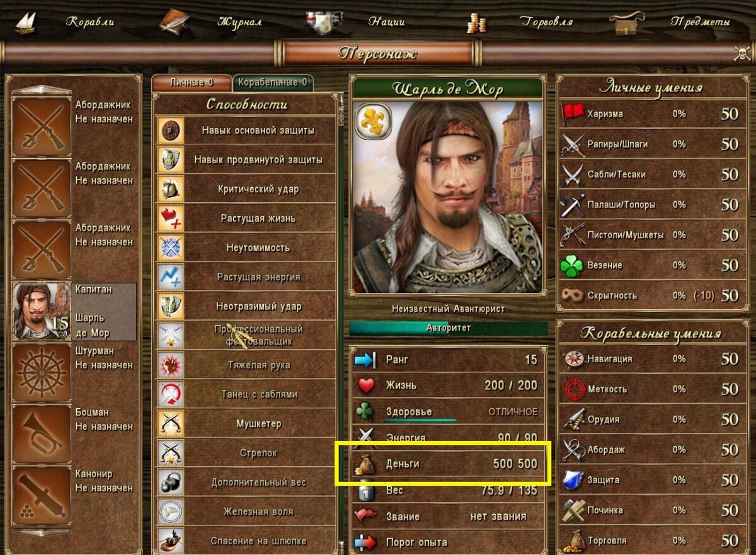The image size is (756, 555).
Task: Click the skull and crossbones corner icon
Action: (x=742, y=54)
